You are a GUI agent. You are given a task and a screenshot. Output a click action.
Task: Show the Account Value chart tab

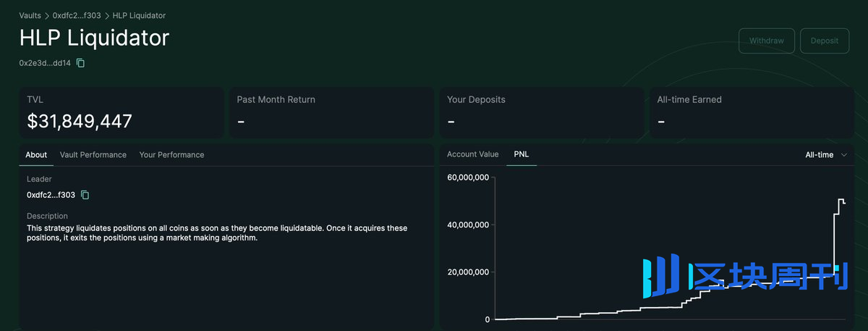(x=472, y=154)
